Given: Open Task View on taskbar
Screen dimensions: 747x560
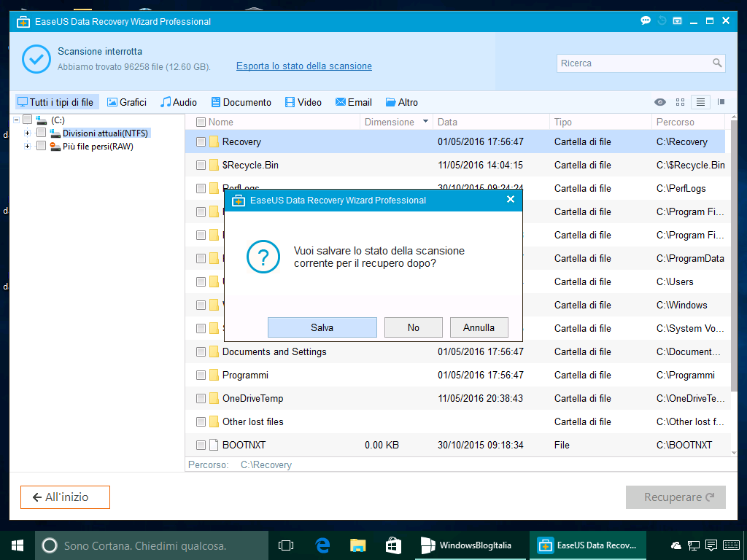Looking at the screenshot, I should pyautogui.click(x=286, y=545).
